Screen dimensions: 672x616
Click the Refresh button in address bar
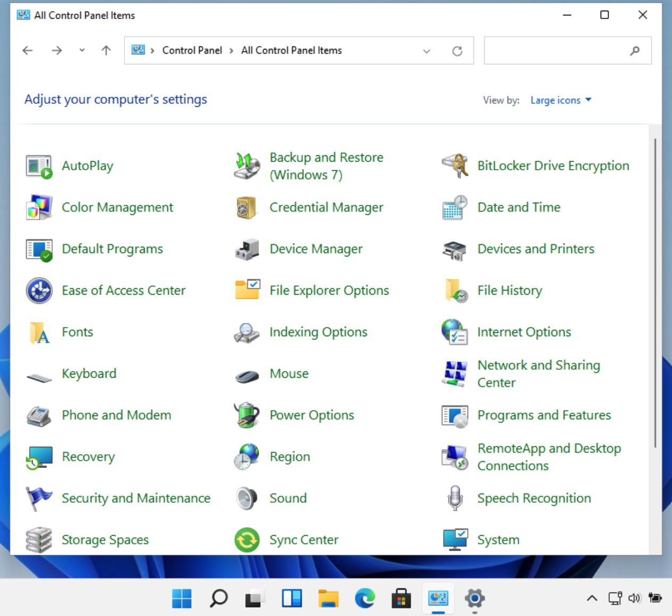[457, 51]
